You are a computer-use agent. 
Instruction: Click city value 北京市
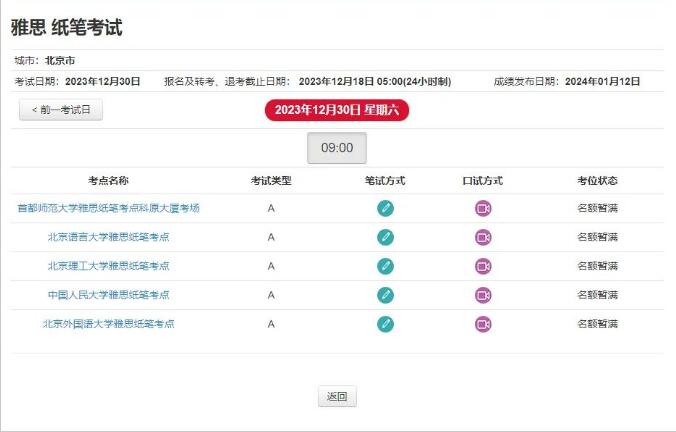pos(60,60)
